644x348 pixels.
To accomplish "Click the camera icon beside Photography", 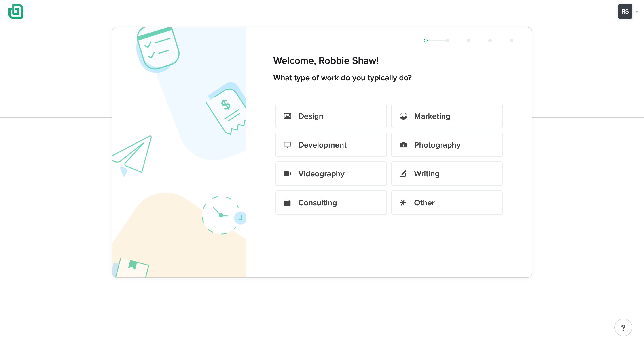I will coord(403,145).
